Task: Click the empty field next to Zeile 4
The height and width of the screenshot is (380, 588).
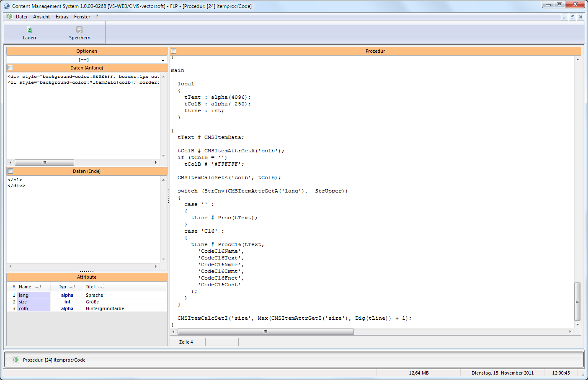Action: (x=222, y=342)
